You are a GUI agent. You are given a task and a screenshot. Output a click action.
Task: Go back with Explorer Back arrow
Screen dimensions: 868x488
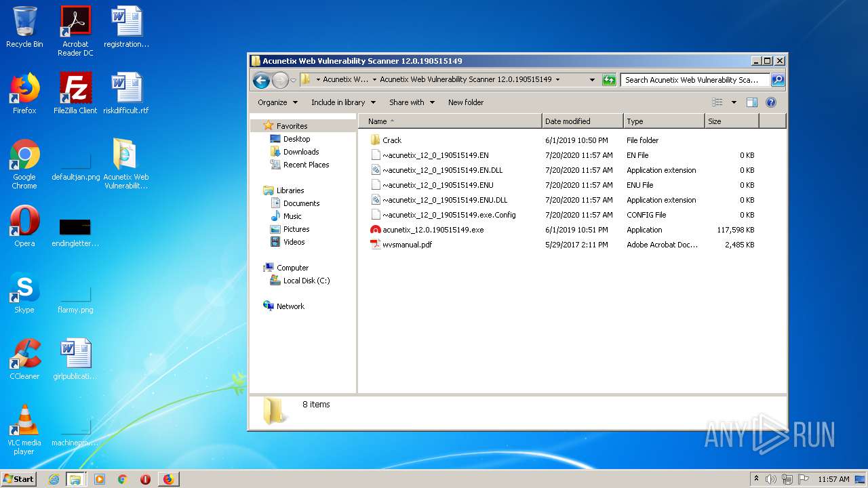[x=261, y=81]
